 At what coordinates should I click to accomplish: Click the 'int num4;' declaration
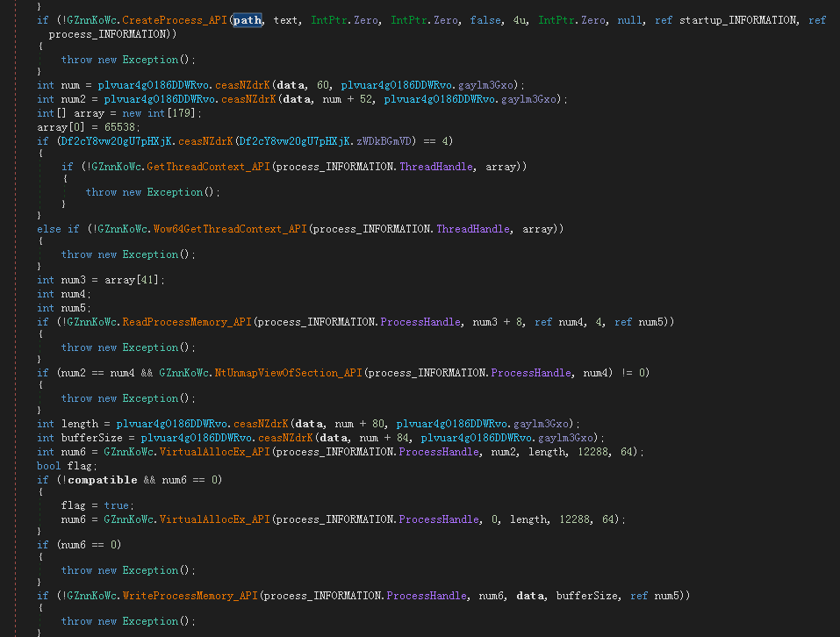point(63,294)
